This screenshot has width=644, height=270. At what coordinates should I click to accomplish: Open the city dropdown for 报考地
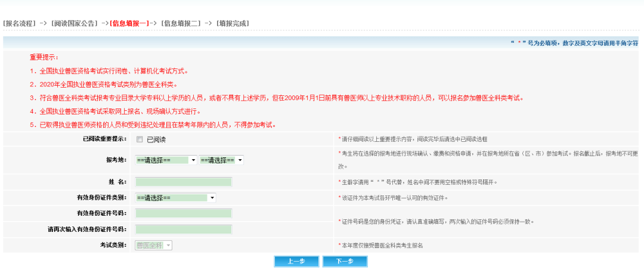coord(221,160)
